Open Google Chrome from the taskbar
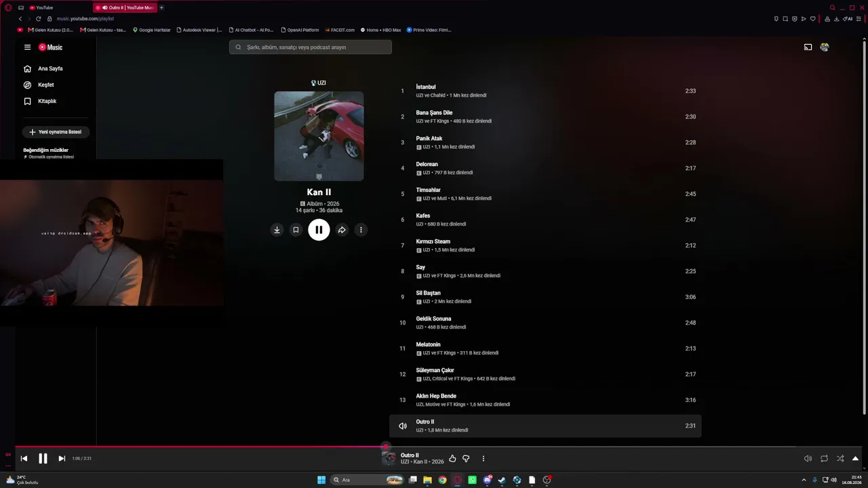This screenshot has height=488, width=868. 442,480
